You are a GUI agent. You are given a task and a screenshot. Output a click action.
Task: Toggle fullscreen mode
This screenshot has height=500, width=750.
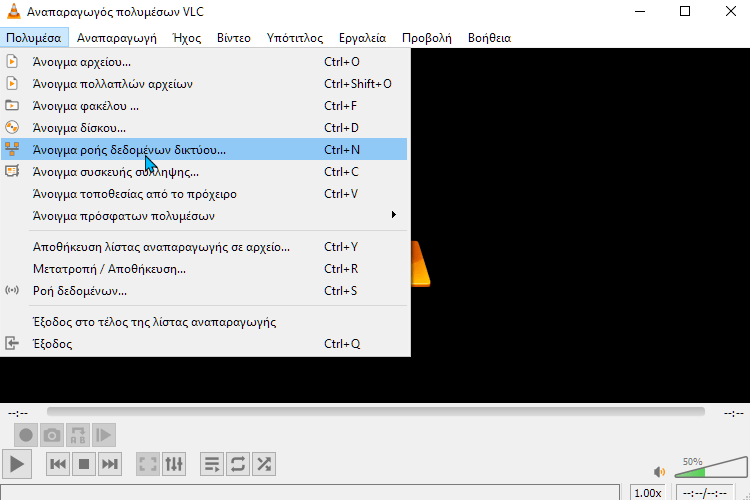click(148, 464)
